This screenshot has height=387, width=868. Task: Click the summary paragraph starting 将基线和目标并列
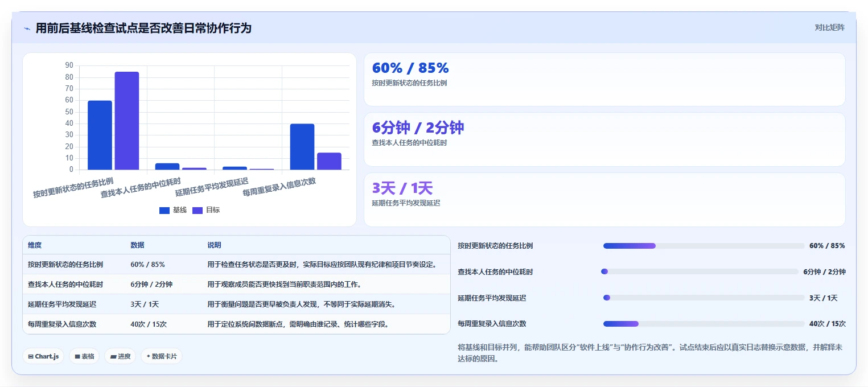[650, 353]
